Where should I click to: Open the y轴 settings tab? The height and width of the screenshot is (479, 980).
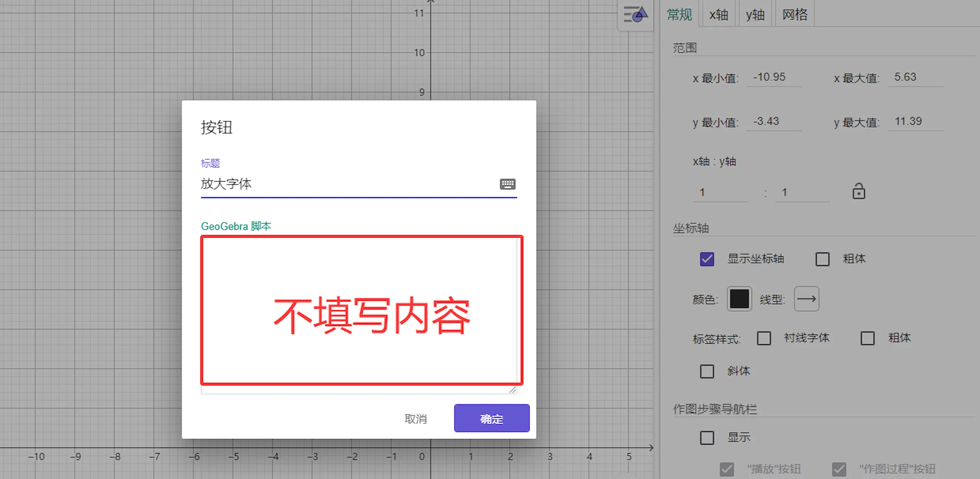pyautogui.click(x=755, y=15)
